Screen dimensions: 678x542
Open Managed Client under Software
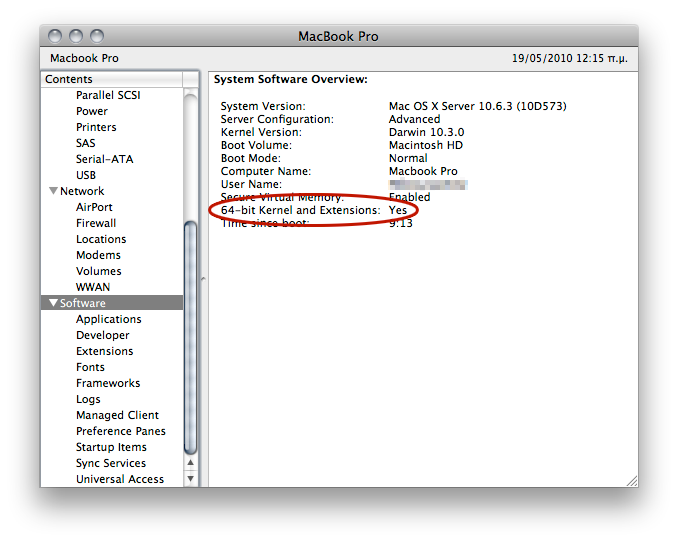pos(118,415)
